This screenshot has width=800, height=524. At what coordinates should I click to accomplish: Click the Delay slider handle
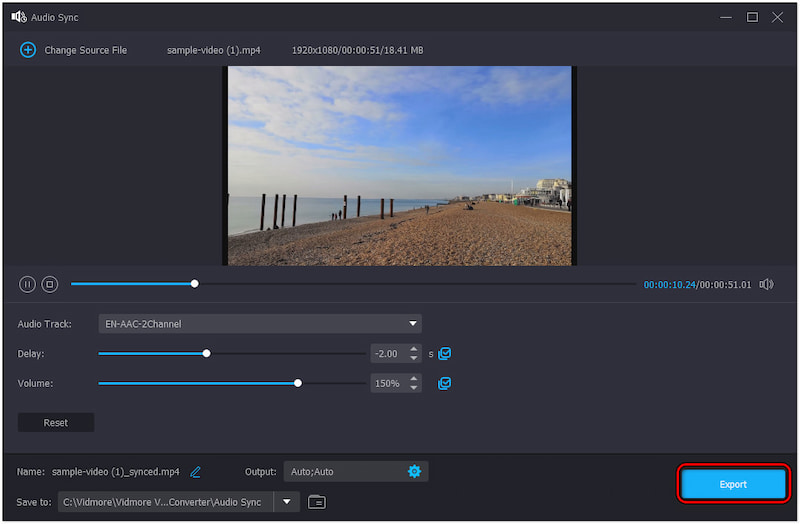click(207, 353)
